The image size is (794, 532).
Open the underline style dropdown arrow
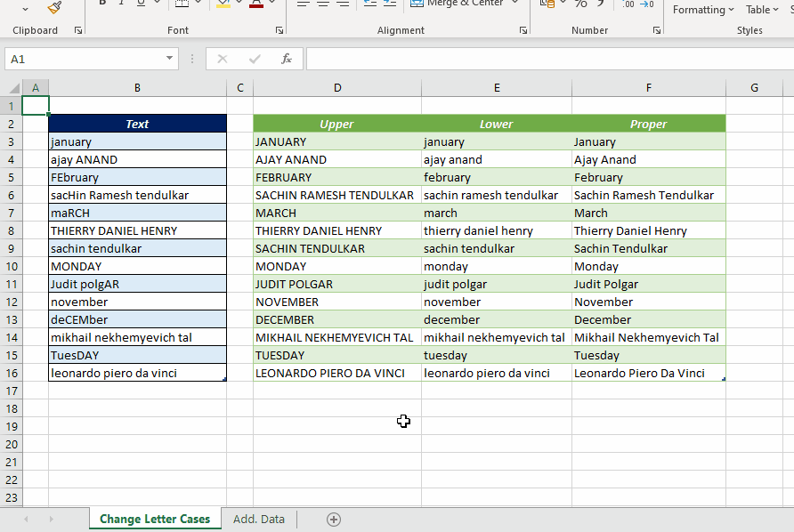(157, 3)
